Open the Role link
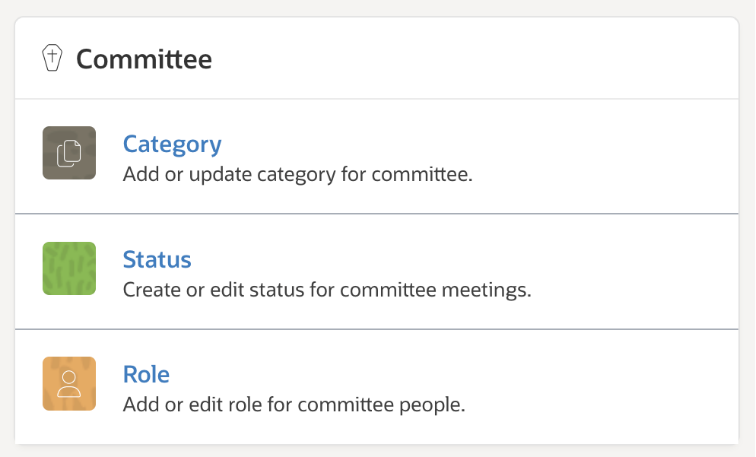 (146, 375)
